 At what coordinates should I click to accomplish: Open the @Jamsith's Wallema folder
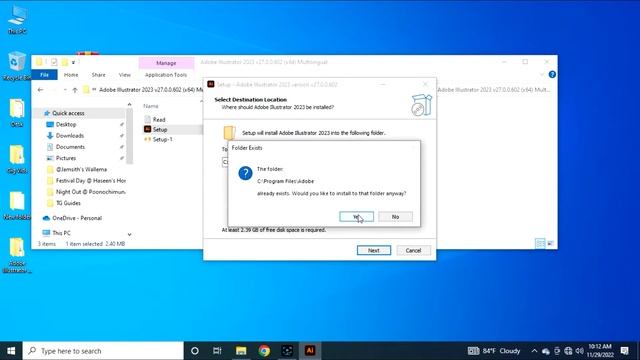tap(81, 169)
